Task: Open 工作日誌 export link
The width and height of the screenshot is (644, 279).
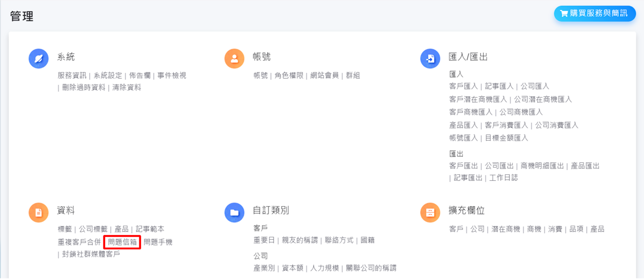Action: 503,178
